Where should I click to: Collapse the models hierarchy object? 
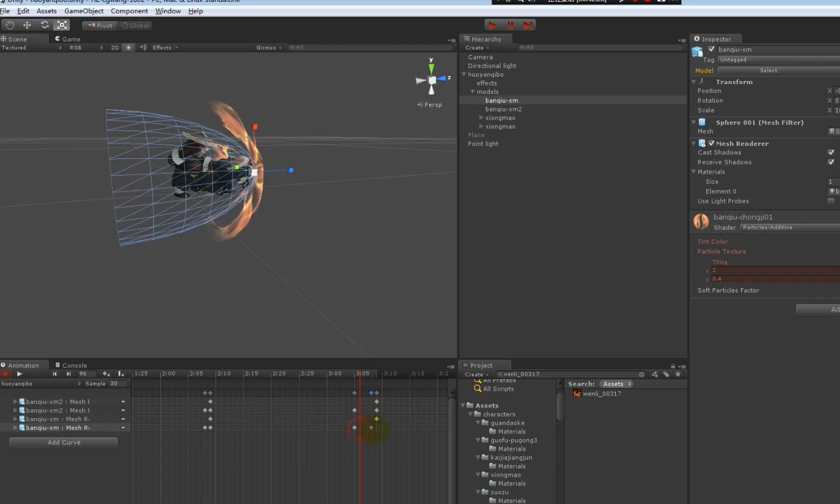(473, 92)
